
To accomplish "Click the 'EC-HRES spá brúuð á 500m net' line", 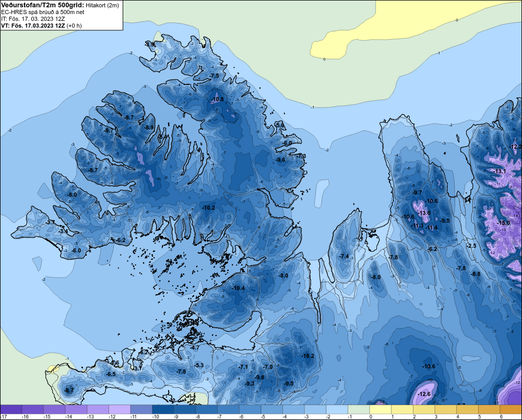I will (x=43, y=12).
